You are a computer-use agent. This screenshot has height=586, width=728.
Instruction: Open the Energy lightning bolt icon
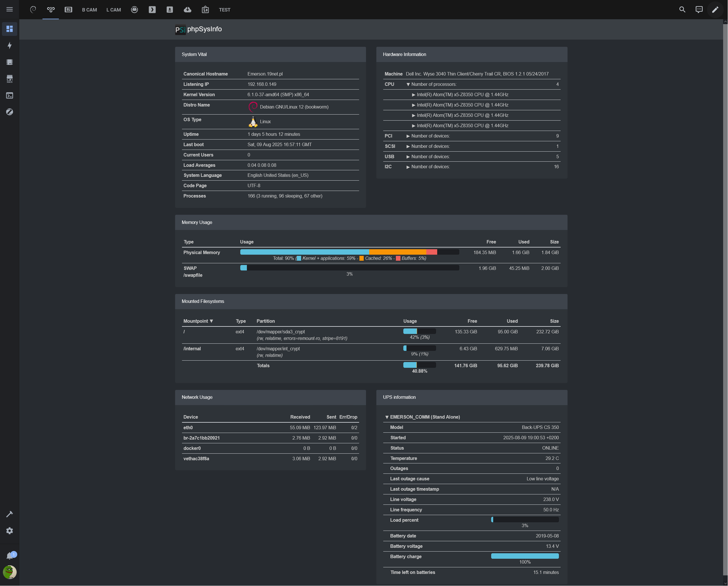point(9,46)
